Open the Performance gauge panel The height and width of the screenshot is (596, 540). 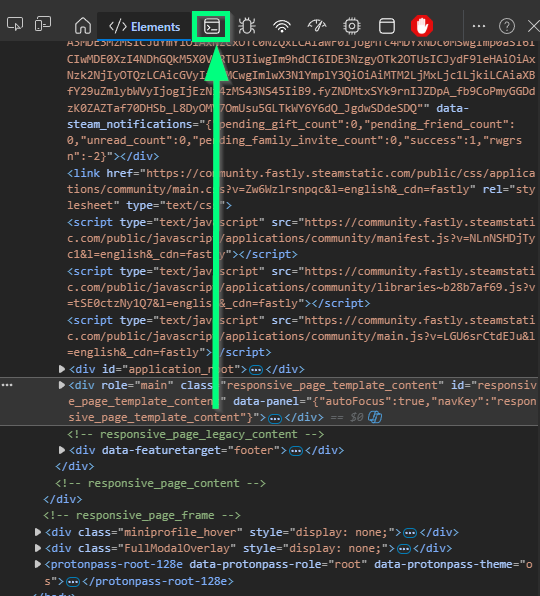[317, 26]
